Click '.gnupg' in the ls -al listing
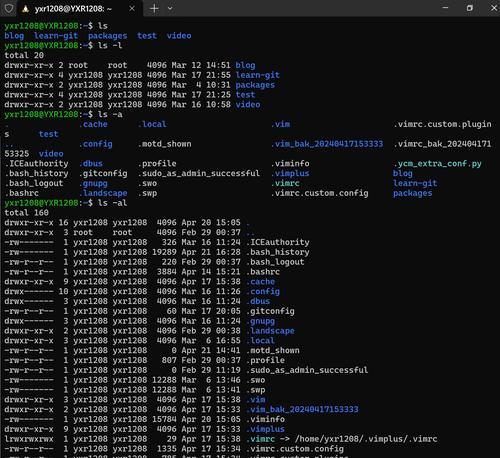 pos(261,321)
